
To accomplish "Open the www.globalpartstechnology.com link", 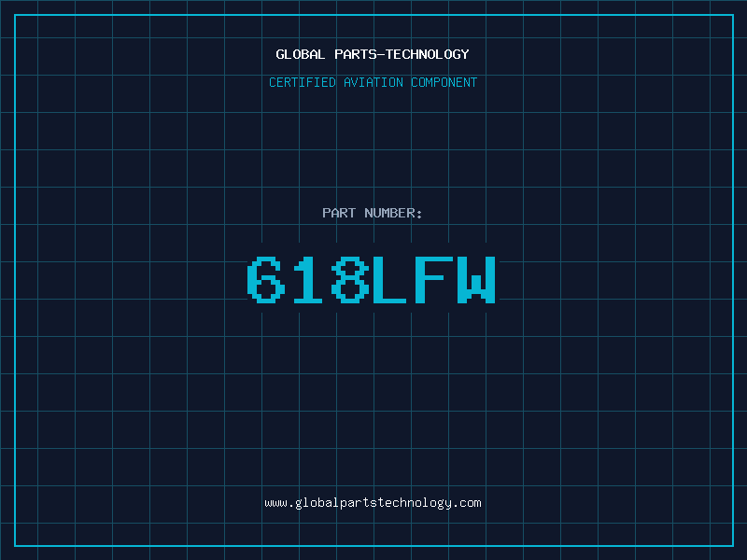I will click(373, 503).
